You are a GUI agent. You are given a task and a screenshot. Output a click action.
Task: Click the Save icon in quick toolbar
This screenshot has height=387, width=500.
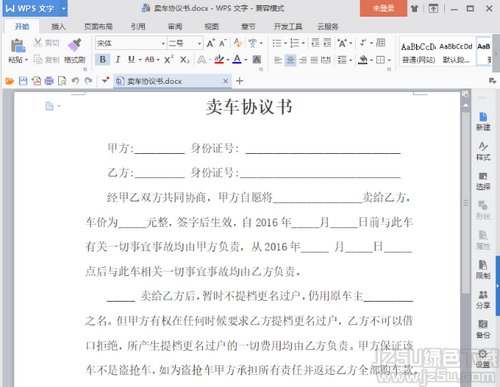pyautogui.click(x=23, y=81)
